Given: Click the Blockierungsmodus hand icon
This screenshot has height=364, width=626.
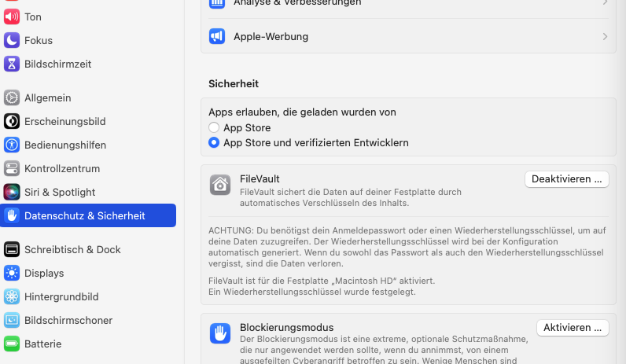Looking at the screenshot, I should [x=220, y=333].
